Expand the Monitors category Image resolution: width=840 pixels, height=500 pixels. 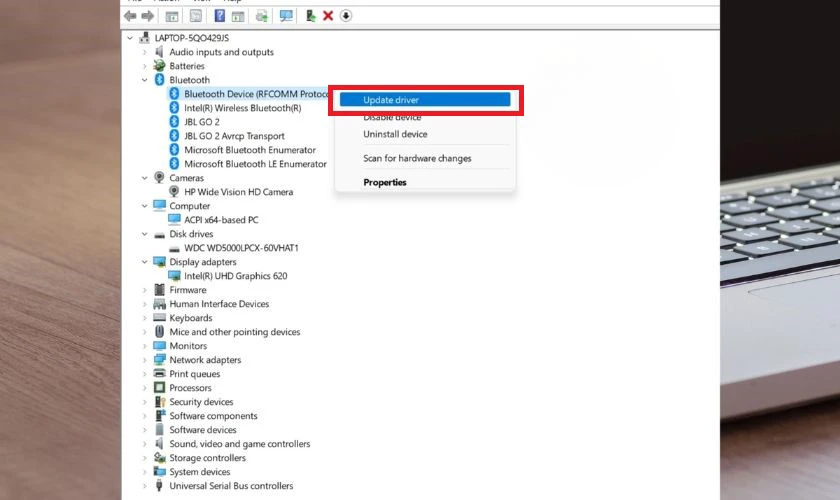pos(144,346)
